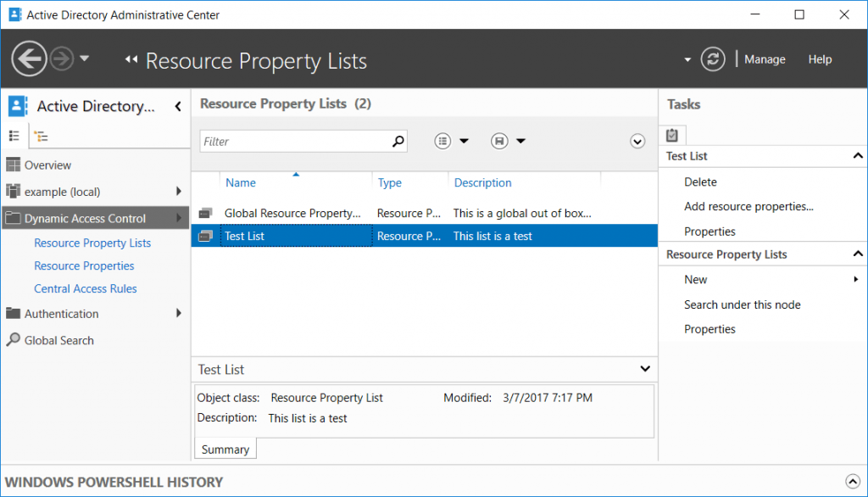Open the Help menu
Image resolution: width=868 pixels, height=497 pixels.
(x=820, y=59)
